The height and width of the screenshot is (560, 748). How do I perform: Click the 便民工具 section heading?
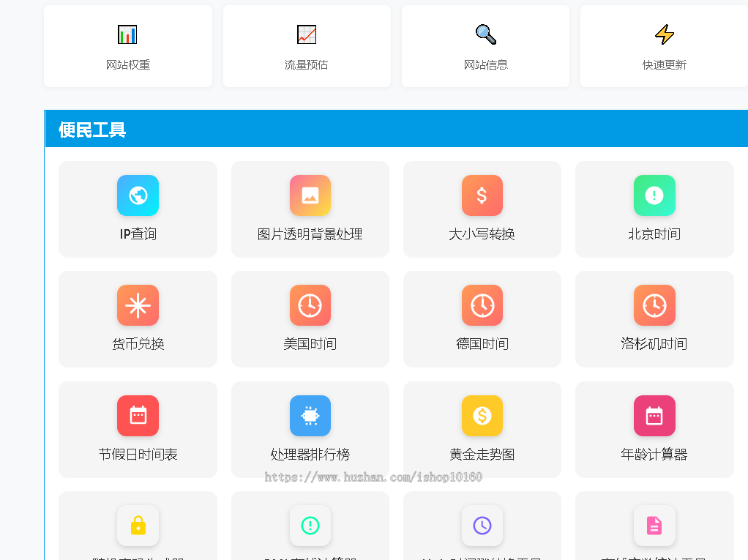(x=92, y=130)
